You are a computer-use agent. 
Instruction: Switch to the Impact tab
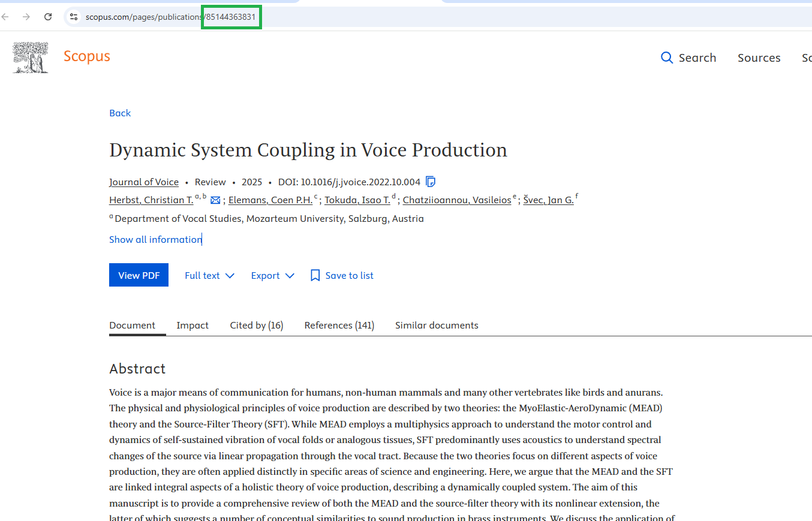(193, 325)
